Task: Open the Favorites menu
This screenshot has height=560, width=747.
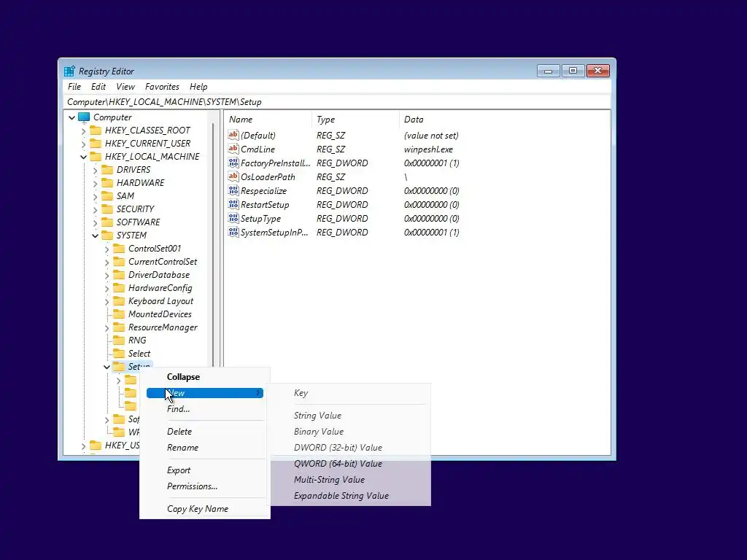Action: [x=163, y=87]
